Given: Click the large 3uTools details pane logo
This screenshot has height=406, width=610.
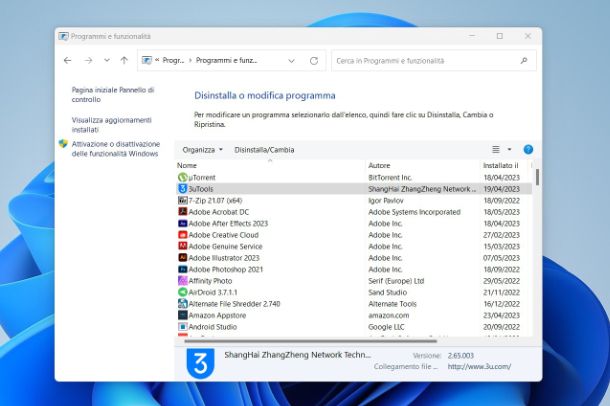Looking at the screenshot, I should [x=200, y=363].
